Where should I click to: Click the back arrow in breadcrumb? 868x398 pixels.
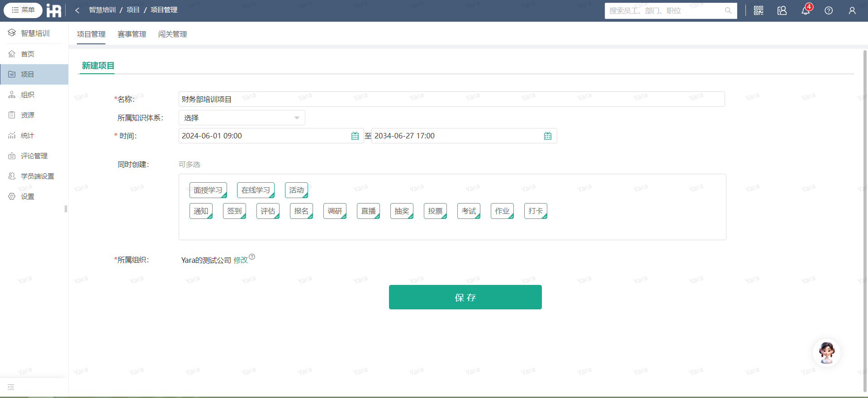point(77,10)
